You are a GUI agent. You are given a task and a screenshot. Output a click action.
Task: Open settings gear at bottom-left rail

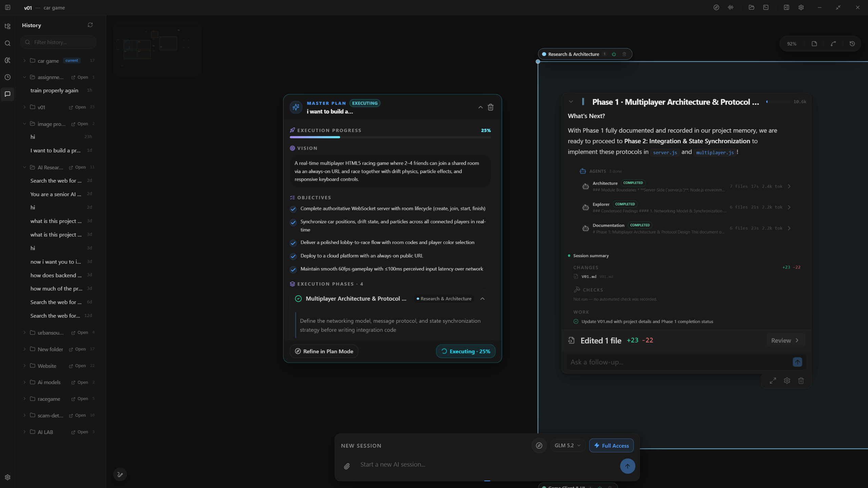[7, 477]
